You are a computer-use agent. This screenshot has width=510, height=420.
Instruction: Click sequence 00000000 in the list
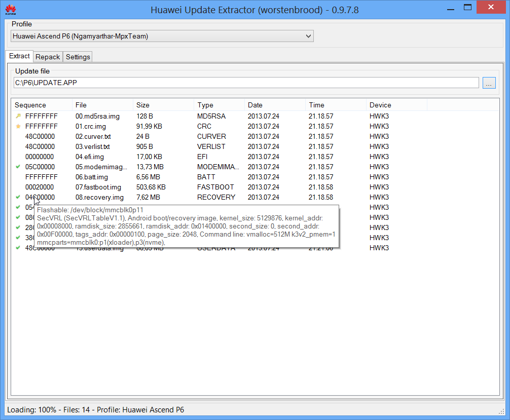click(40, 157)
